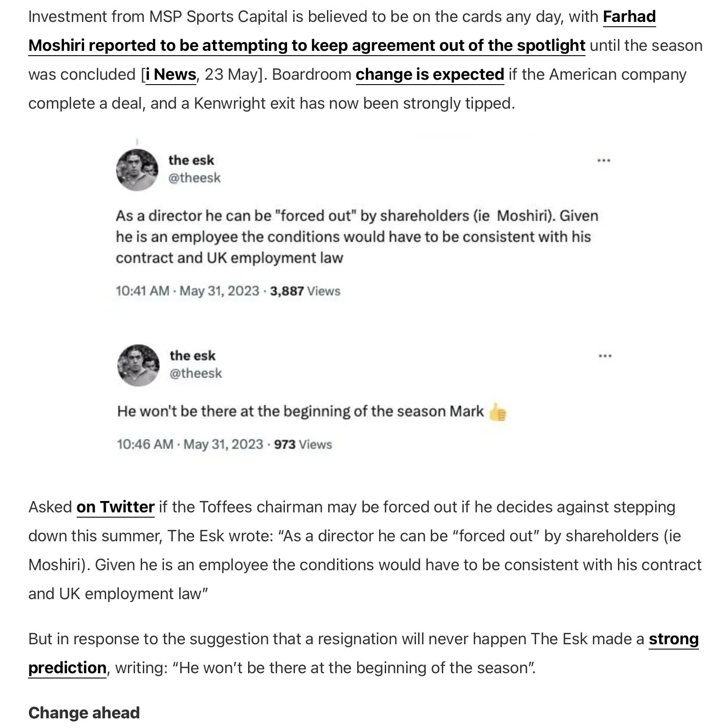
Task: Click the 973 Views count
Action: pos(303,444)
